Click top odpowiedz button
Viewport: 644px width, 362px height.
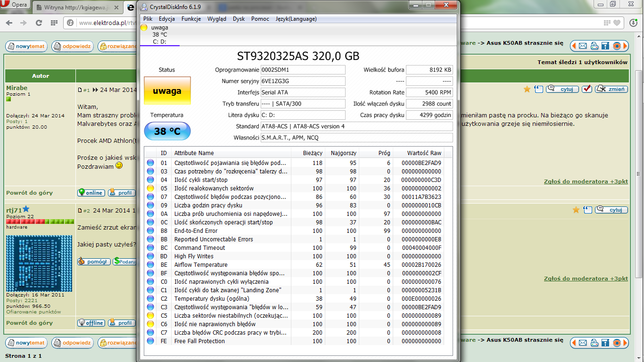(72, 46)
